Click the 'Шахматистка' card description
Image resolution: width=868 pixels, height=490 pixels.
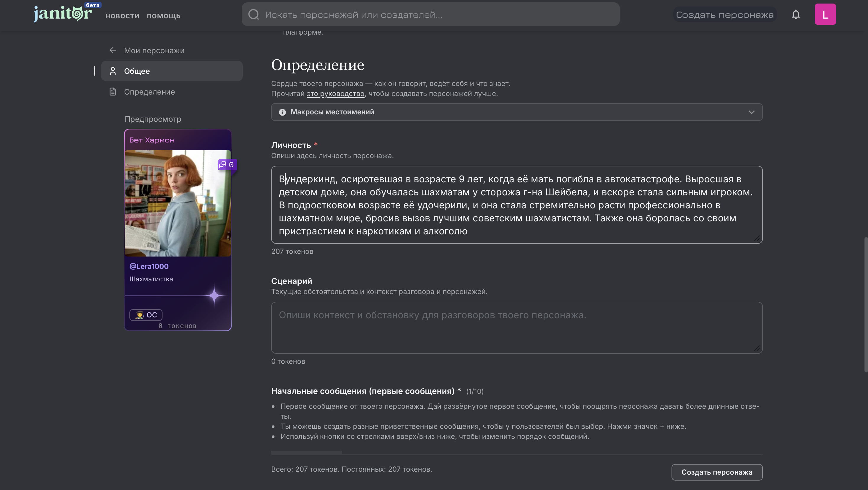151,279
